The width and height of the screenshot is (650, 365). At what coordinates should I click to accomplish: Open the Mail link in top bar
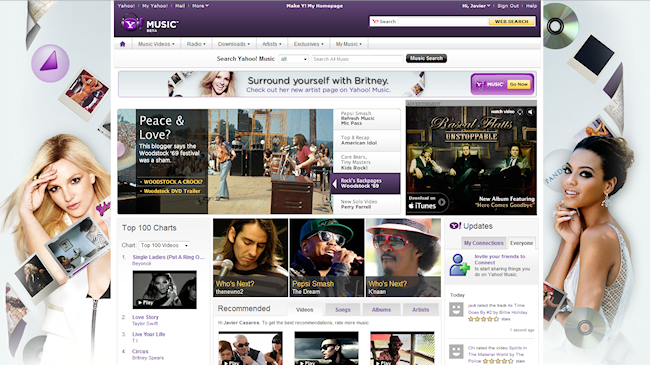pos(180,6)
